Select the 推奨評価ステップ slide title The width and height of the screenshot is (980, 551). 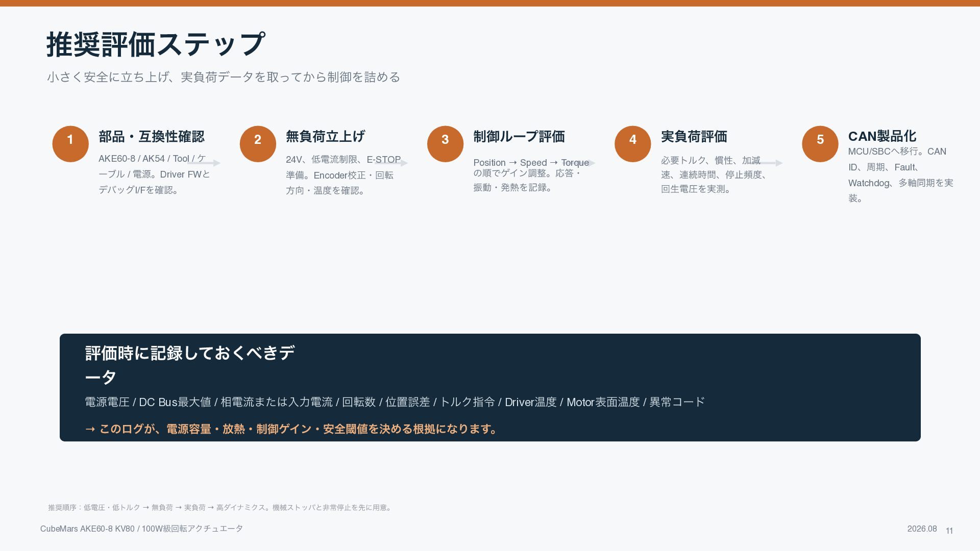click(x=156, y=44)
